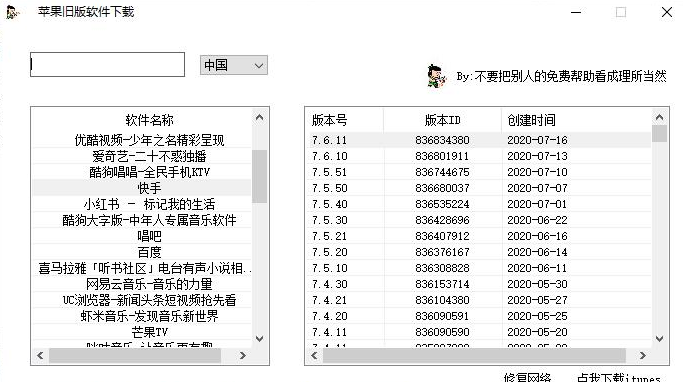683x382 pixels.
Task: Click the version table horizontal scrollbar thumb
Action: coord(474,355)
